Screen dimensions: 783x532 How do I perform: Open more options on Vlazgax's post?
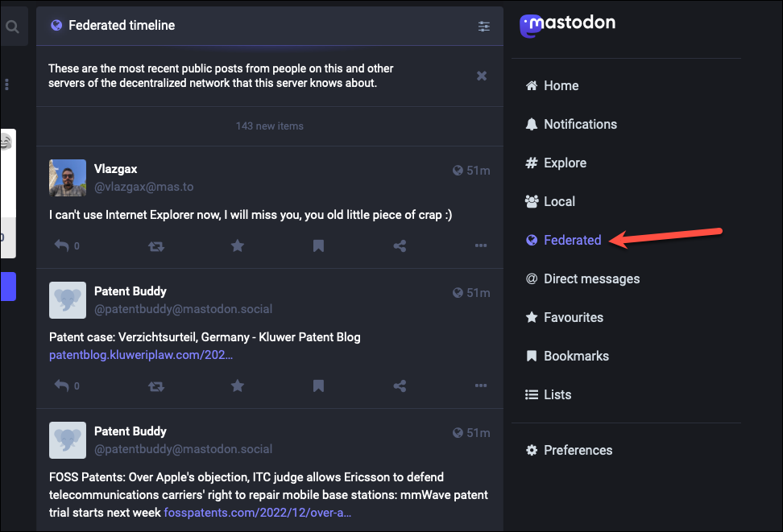coord(481,245)
